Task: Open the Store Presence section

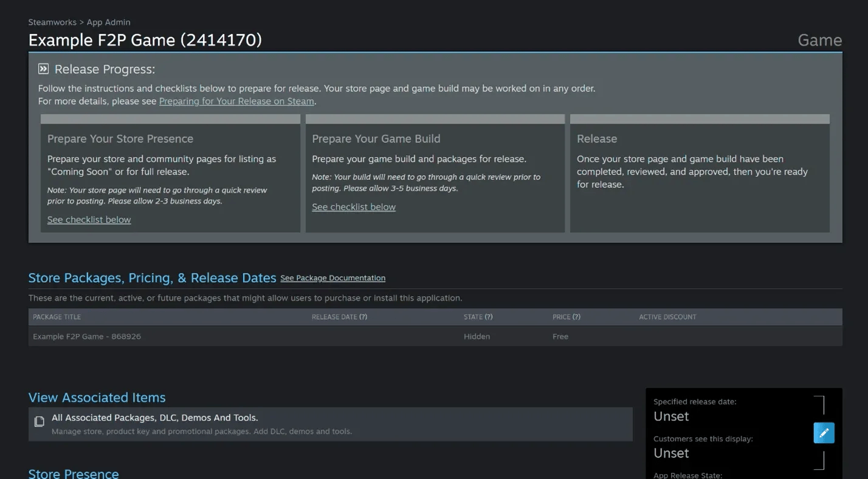Action: pyautogui.click(x=73, y=474)
